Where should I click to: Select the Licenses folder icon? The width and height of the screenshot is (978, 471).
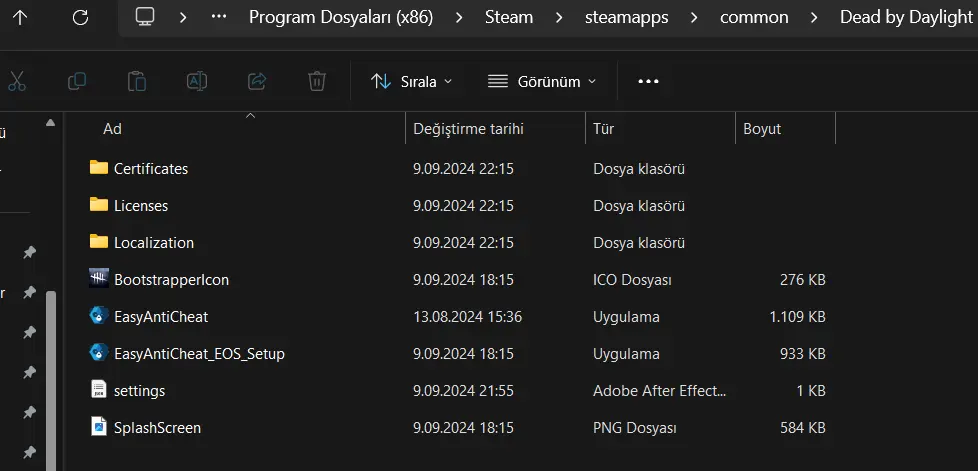pyautogui.click(x=99, y=205)
